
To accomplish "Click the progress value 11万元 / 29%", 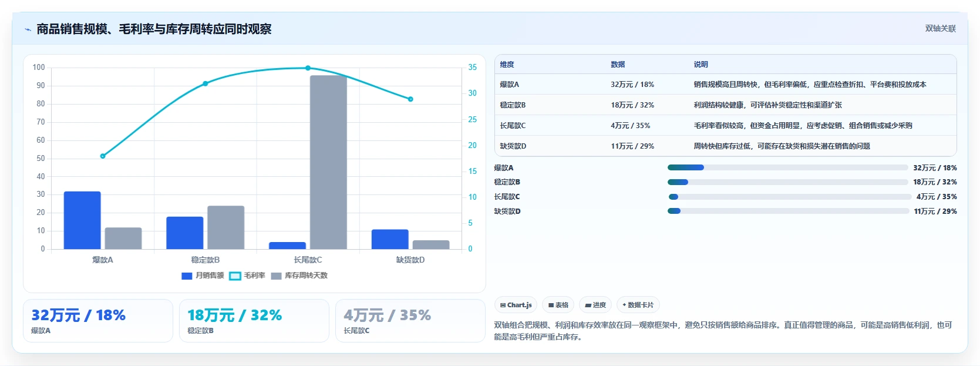I will 935,211.
